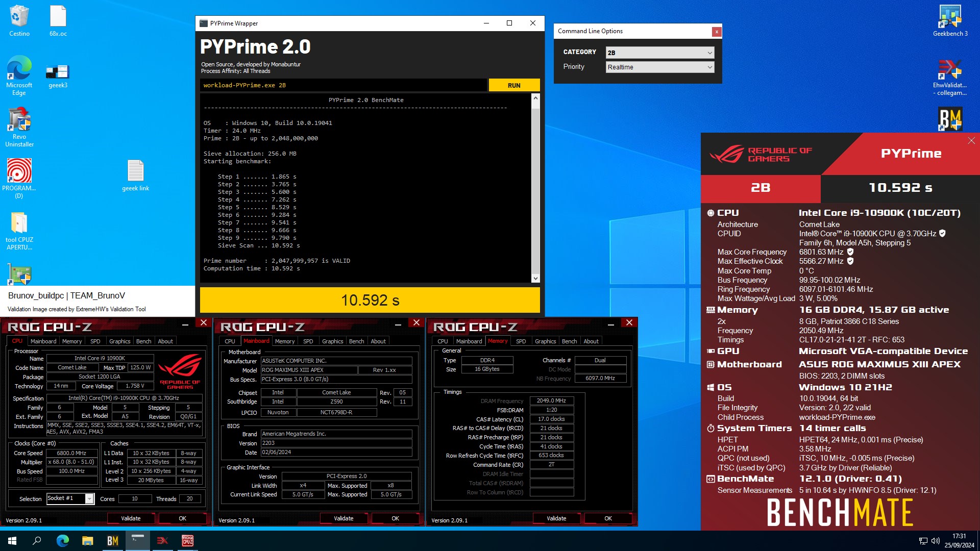Screen dimensions: 980x551
Task: Click Validate in the Memory window
Action: [556, 518]
